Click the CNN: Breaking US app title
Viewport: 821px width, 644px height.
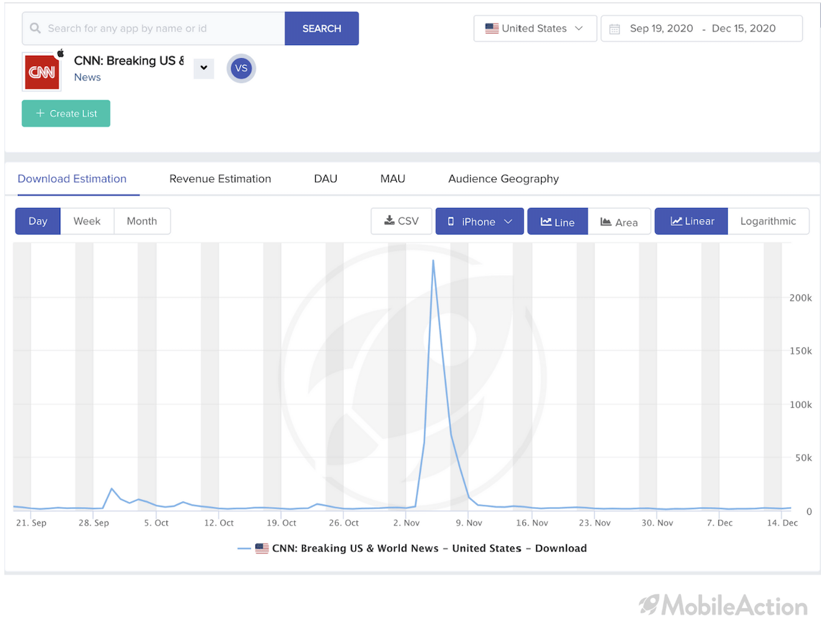coord(128,61)
